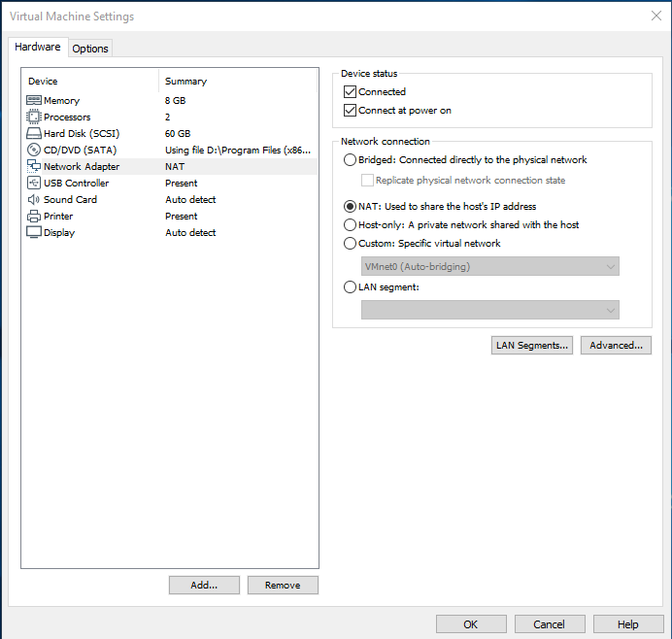Select Bridged network connection option

pyautogui.click(x=351, y=160)
